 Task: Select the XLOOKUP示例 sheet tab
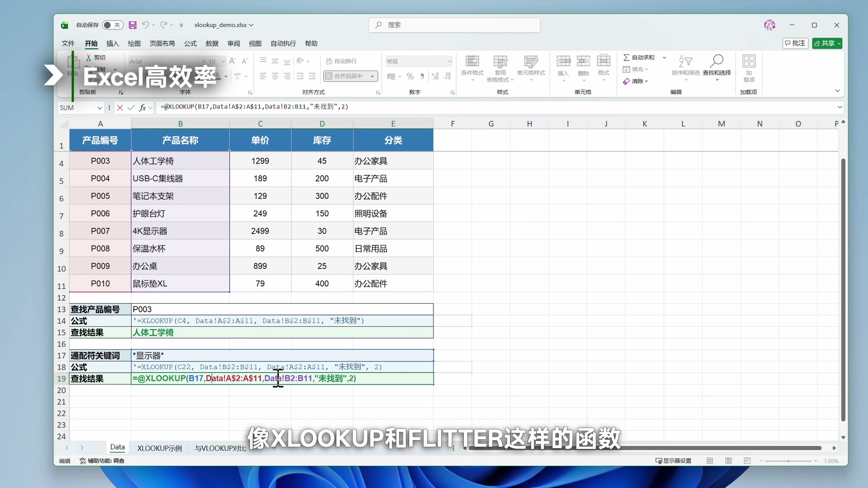160,448
